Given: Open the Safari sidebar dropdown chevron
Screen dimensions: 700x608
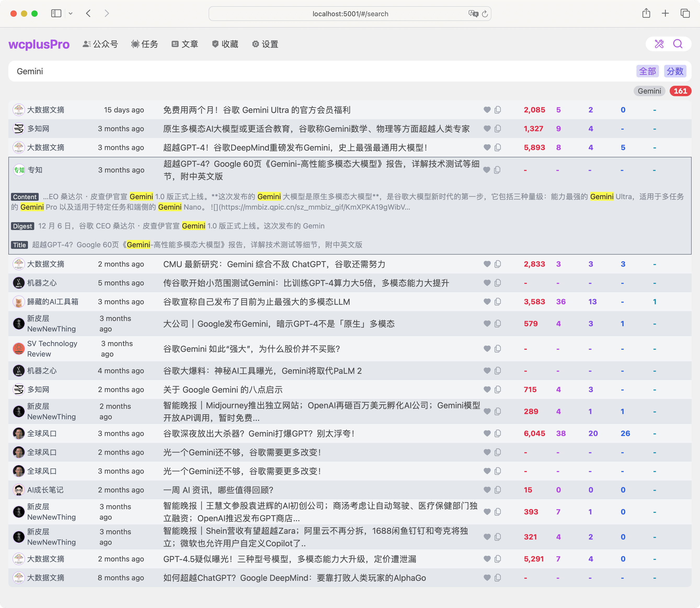Looking at the screenshot, I should click(x=71, y=14).
